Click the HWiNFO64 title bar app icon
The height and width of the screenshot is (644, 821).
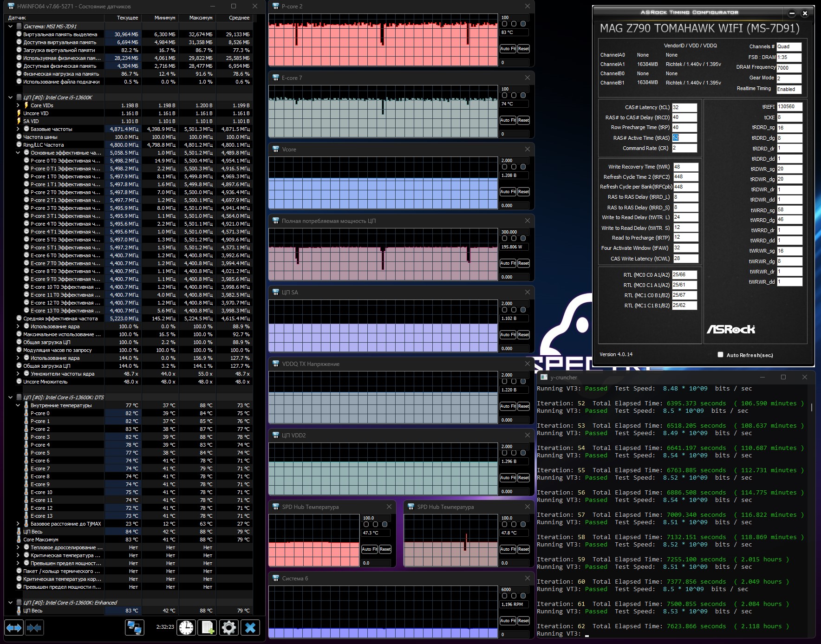pos(11,7)
